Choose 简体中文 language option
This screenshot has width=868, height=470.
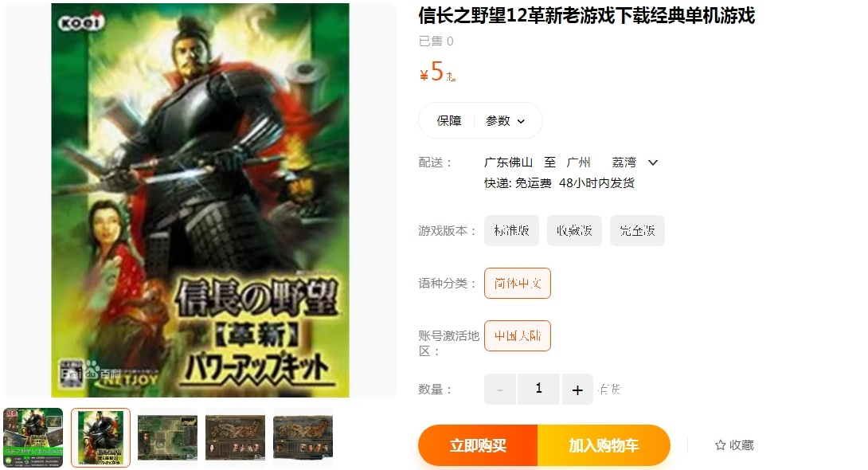tap(518, 283)
